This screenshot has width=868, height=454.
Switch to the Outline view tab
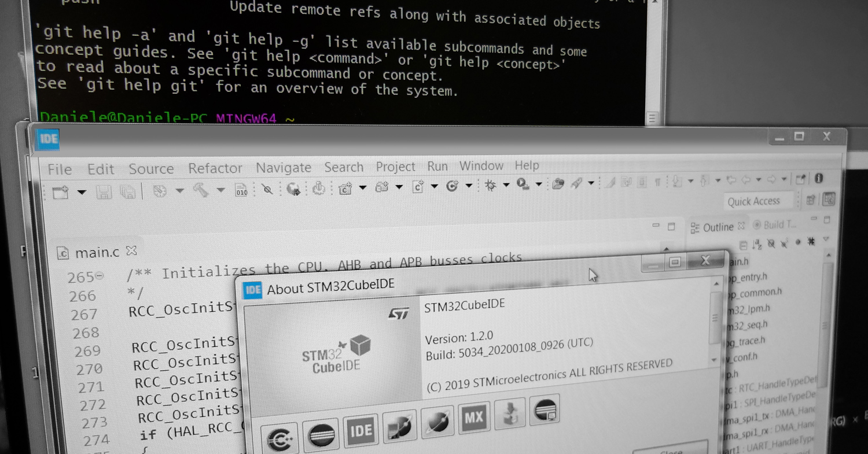click(x=718, y=227)
